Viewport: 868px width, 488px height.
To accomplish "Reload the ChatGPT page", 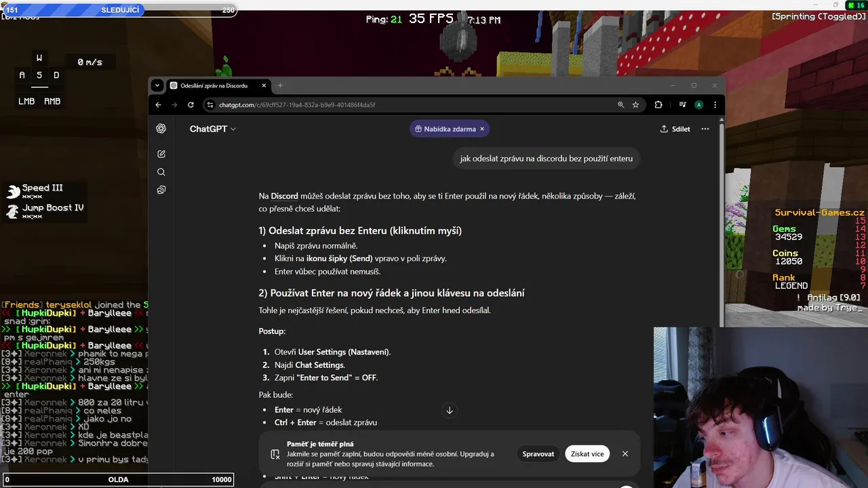I will [191, 105].
